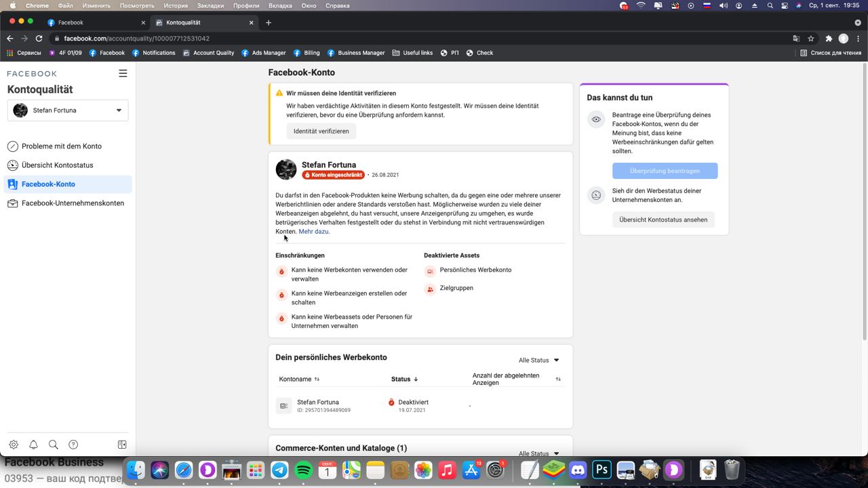Open System Preferences from the Dock
The width and height of the screenshot is (868, 488).
495,470
